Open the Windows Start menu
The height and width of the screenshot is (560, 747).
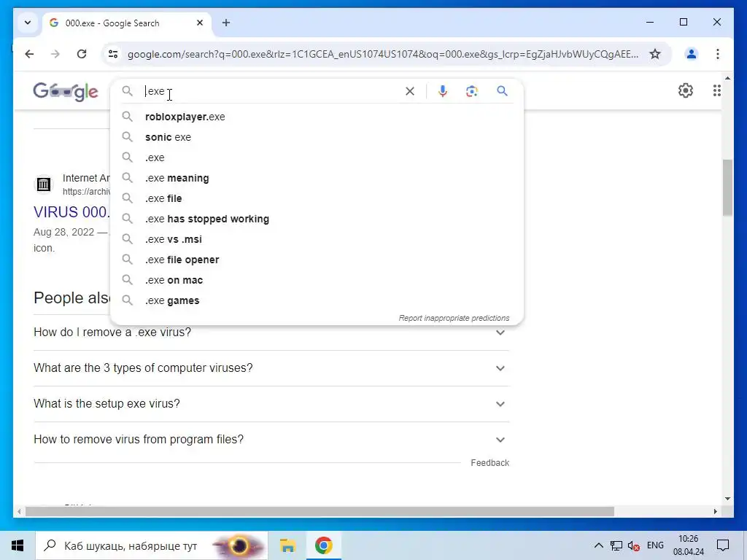18,545
